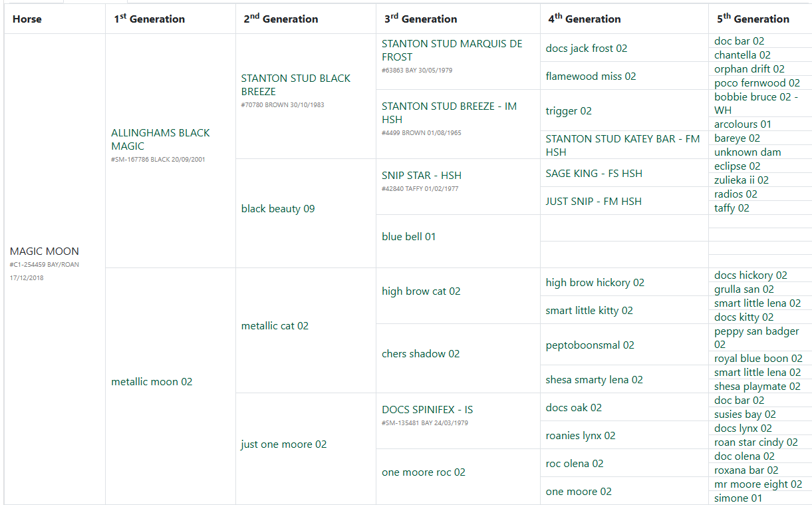Screen dimensions: 812x505
Task: Click the black beauty 09 entry
Action: point(278,208)
